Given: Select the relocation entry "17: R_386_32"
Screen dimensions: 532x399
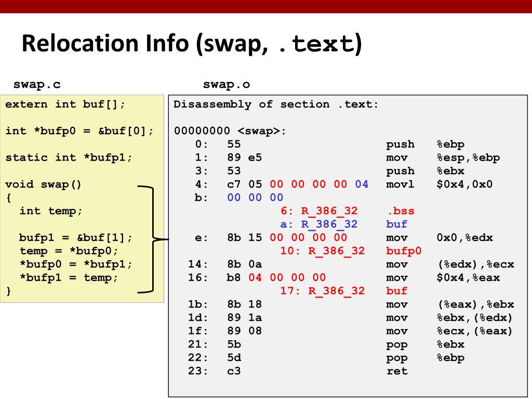Looking at the screenshot, I should point(322,291).
